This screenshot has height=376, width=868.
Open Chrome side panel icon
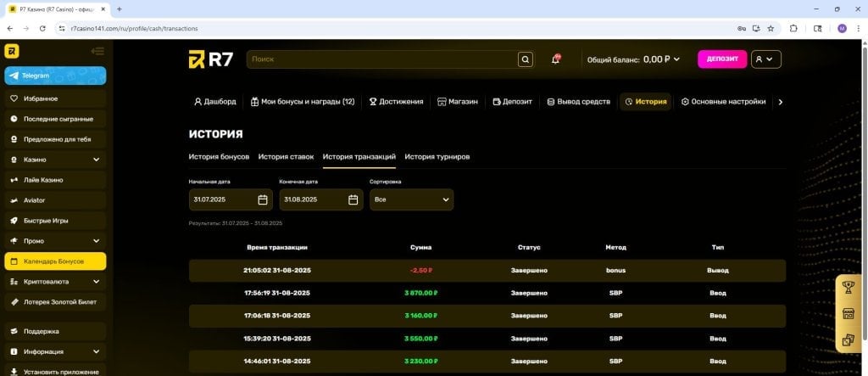pos(817,28)
